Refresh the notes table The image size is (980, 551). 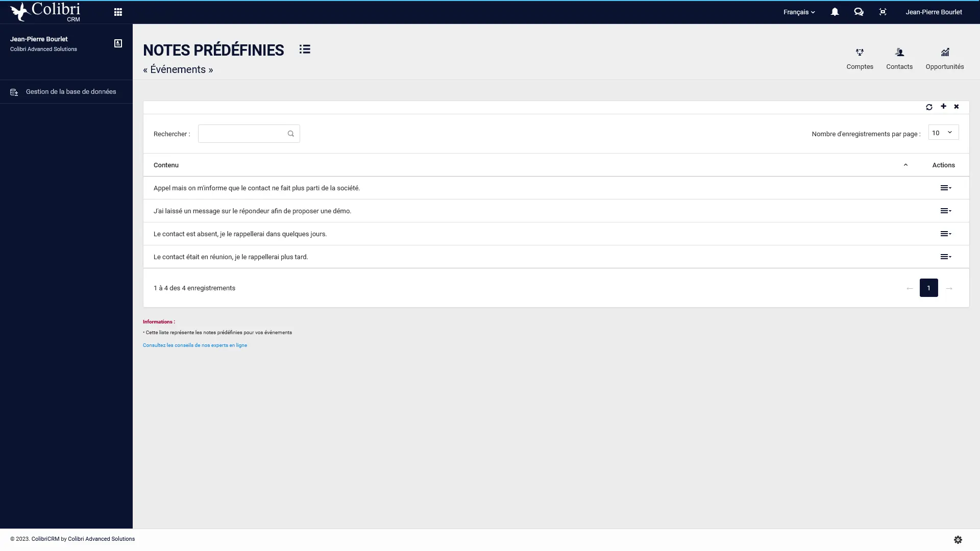point(929,107)
